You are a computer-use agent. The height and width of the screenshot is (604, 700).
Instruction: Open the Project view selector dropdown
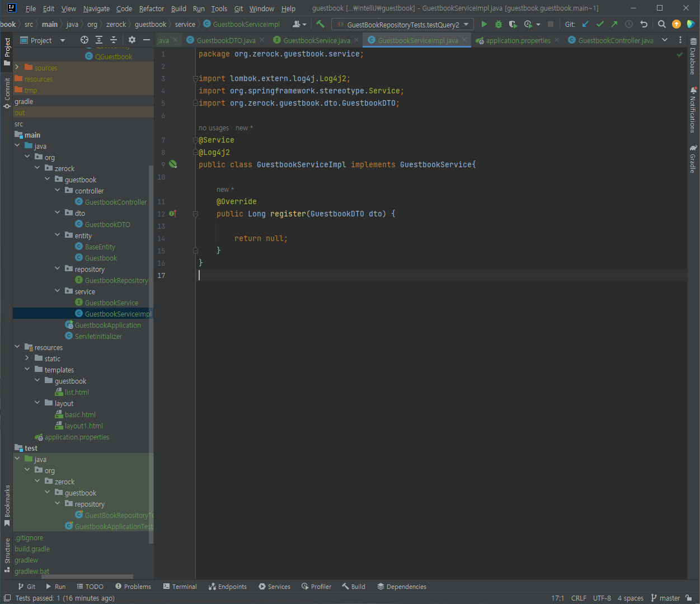(43, 40)
